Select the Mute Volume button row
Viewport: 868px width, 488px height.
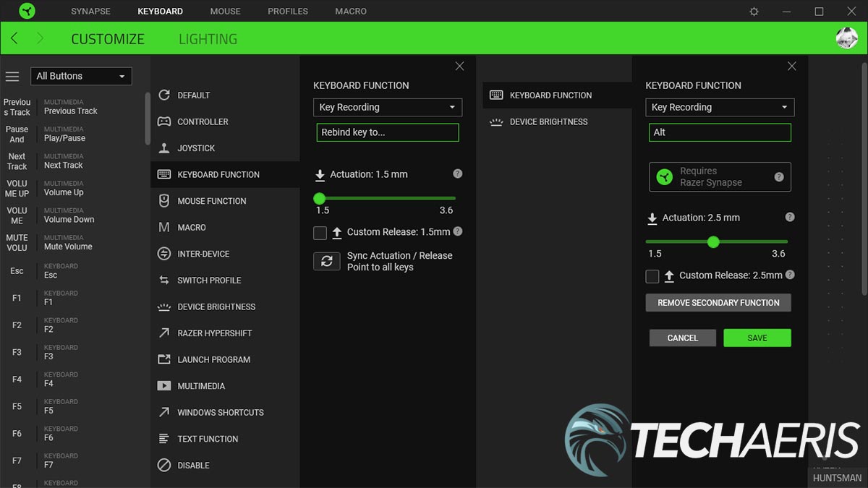tap(72, 242)
